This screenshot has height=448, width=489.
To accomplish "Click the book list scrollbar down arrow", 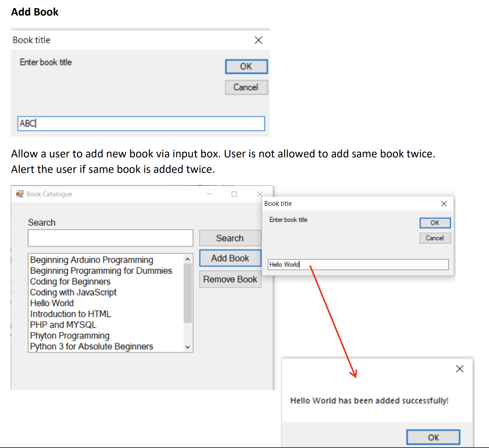I will (x=188, y=347).
